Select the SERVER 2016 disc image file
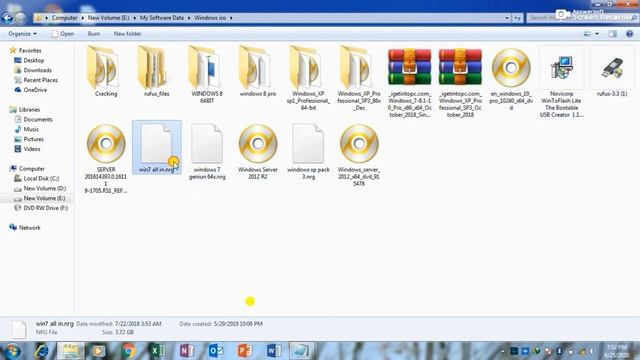Image resolution: width=640 pixels, height=360 pixels. point(106,158)
